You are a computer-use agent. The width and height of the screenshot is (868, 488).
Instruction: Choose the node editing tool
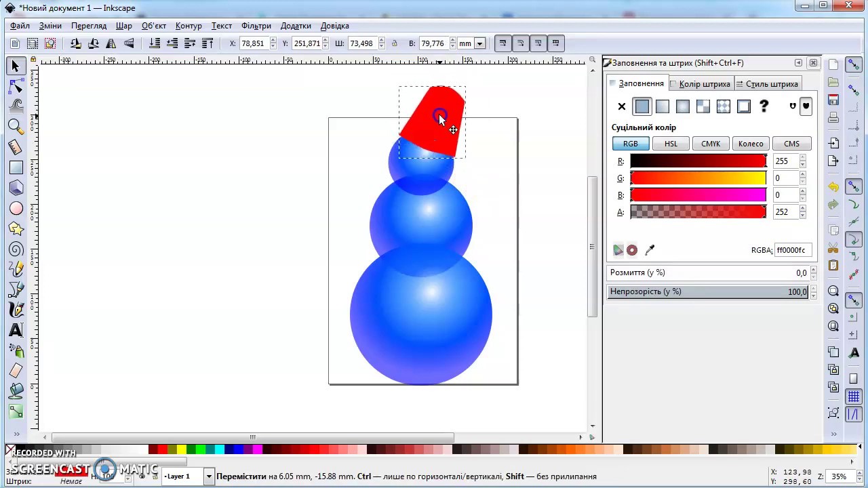[16, 87]
